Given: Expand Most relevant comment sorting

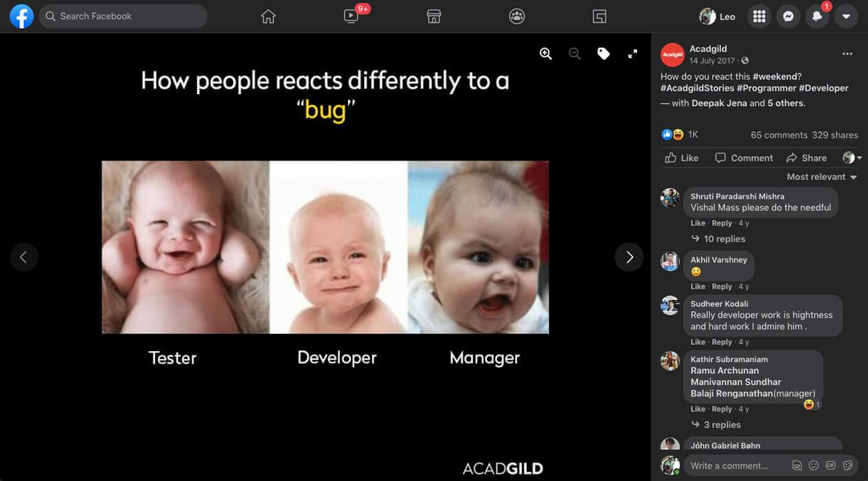Looking at the screenshot, I should pos(821,177).
